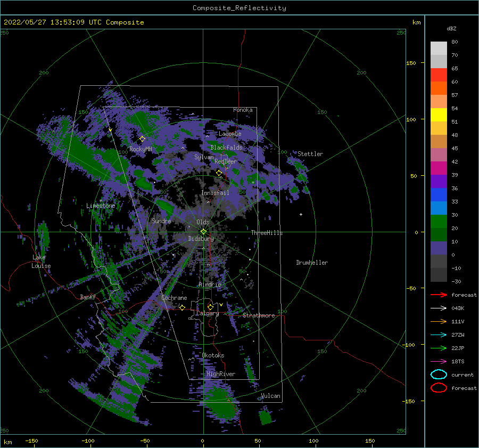Image resolution: width=479 pixels, height=448 pixels.
Task: Click the Blackfalds town label
Action: pyautogui.click(x=226, y=148)
